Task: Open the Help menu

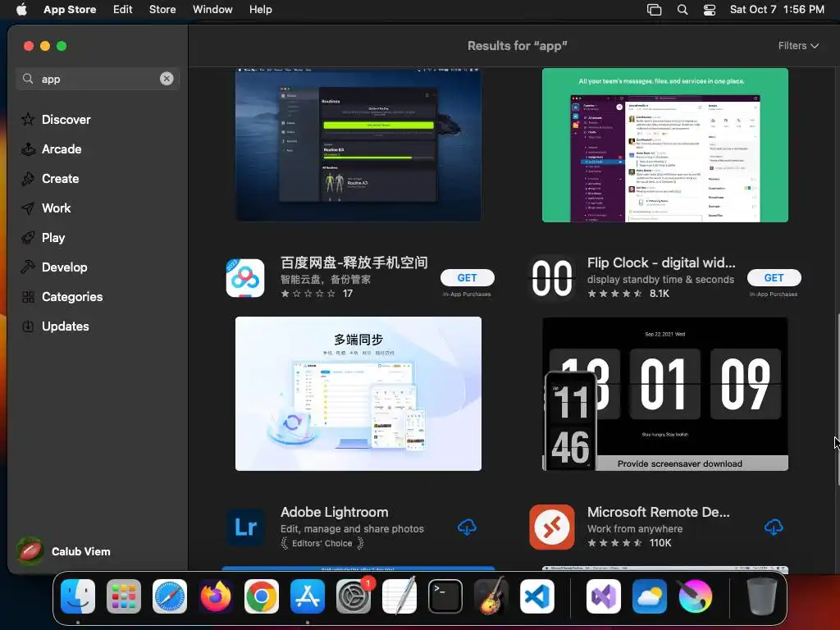Action: [260, 10]
